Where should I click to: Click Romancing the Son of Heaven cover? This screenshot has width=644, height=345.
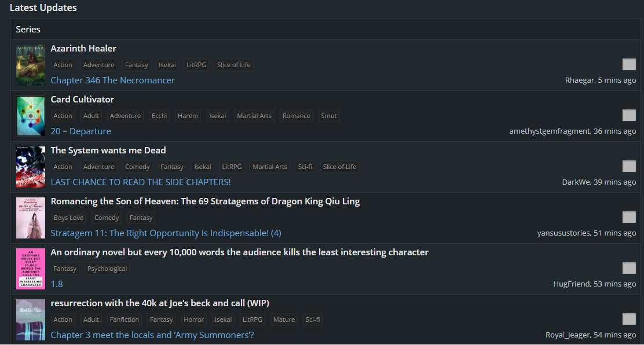pyautogui.click(x=31, y=218)
